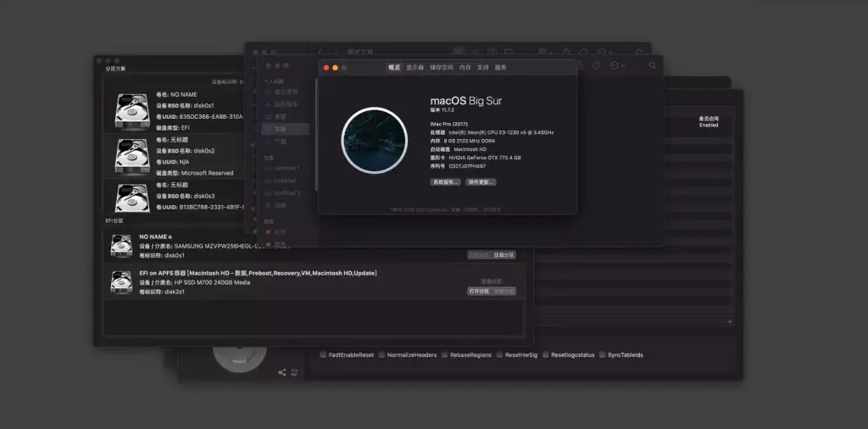868x429 pixels.
Task: Select the disk0s3 drive icon
Action: coord(132,197)
